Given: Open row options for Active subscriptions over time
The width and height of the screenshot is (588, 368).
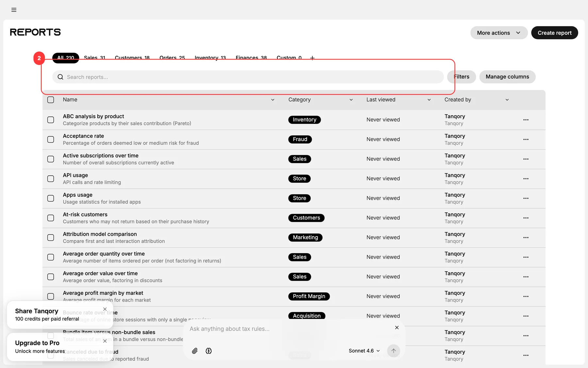Looking at the screenshot, I should point(526,159).
